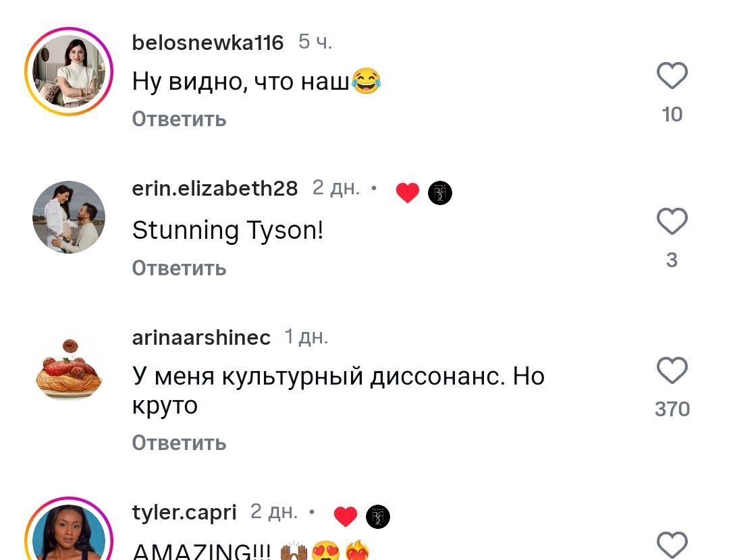Screen dimensions: 729x560
Task: Like the belosnewka116 comment with the heart icon
Action: [672, 76]
